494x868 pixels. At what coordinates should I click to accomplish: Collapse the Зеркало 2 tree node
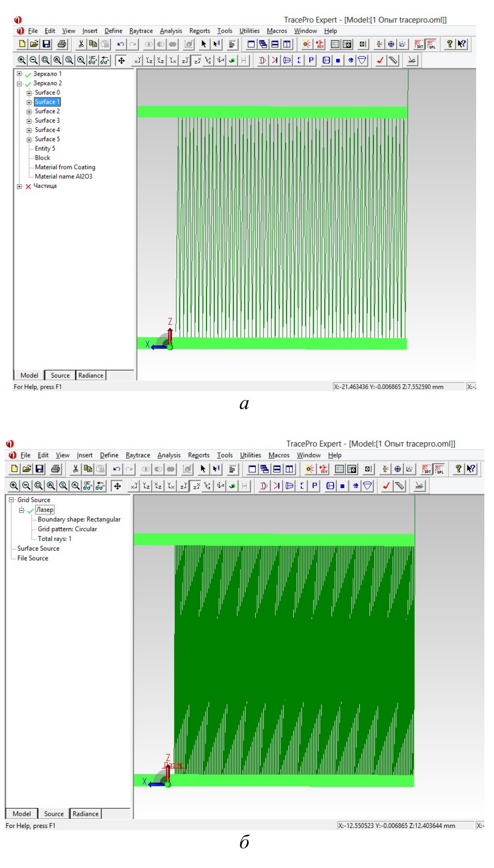pyautogui.click(x=19, y=83)
